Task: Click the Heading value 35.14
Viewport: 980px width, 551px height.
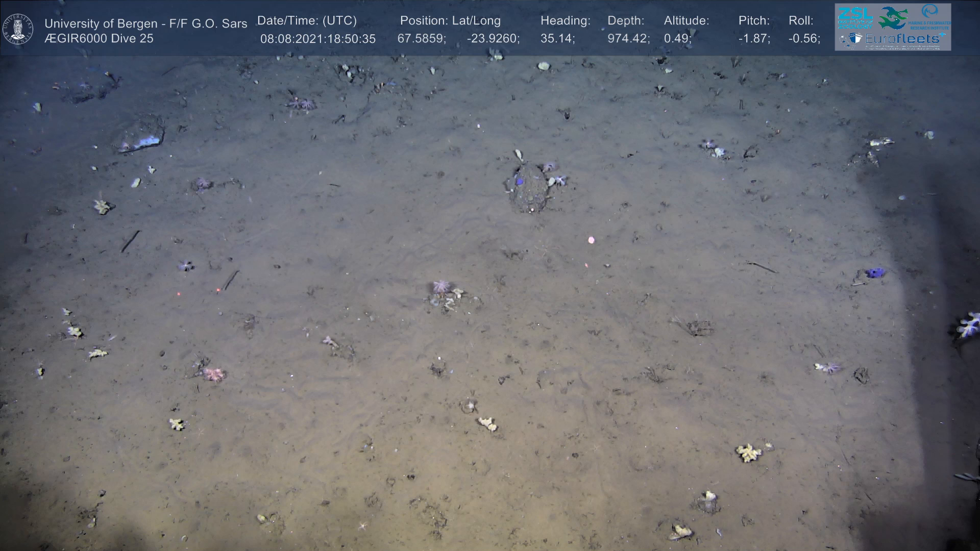Action: pos(557,39)
